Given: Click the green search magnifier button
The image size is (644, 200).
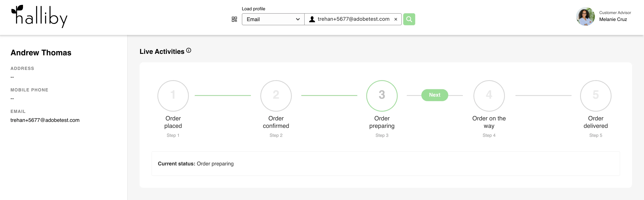Looking at the screenshot, I should point(409,19).
